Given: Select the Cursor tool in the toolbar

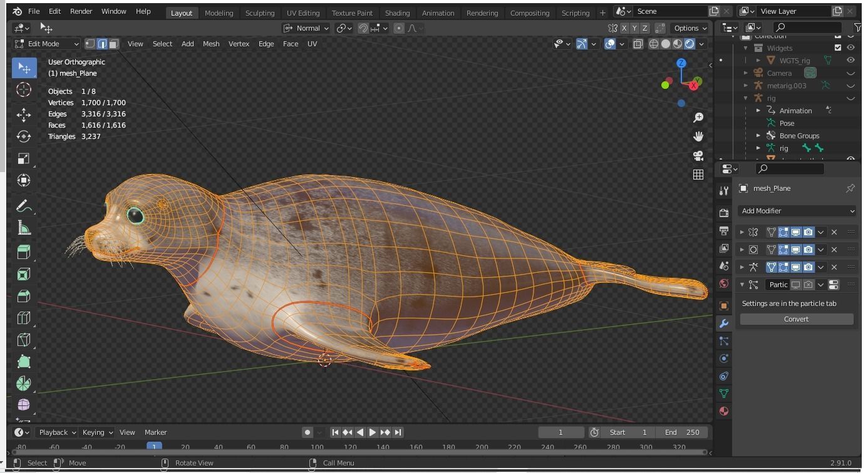Looking at the screenshot, I should pyautogui.click(x=24, y=89).
